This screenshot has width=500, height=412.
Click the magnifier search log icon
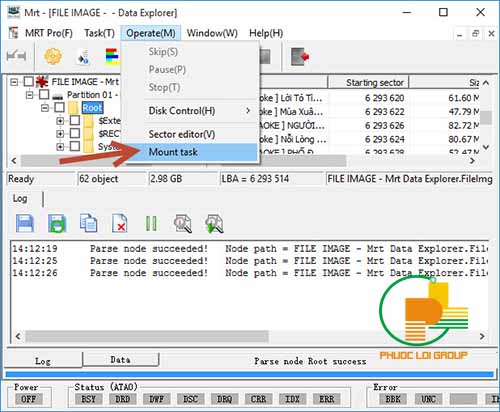point(183,223)
